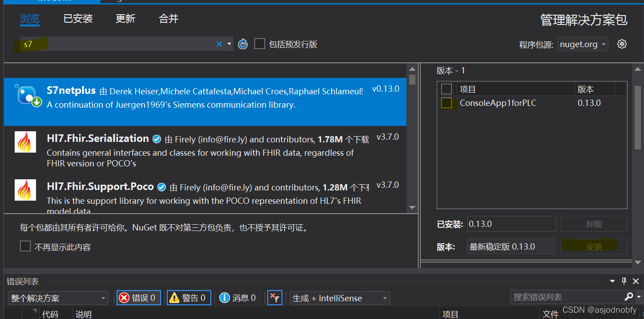The image size is (644, 319).
Task: Open the Build + IntelliSense dropdown
Action: pyautogui.click(x=340, y=298)
